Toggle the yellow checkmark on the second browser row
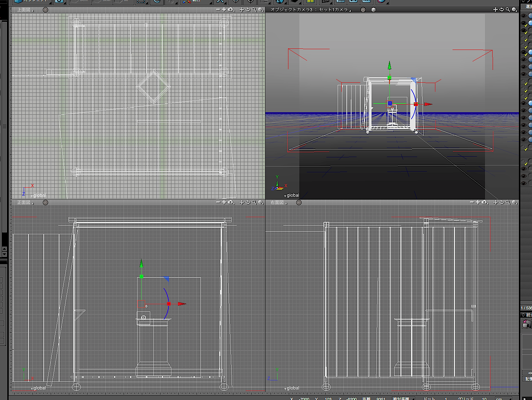Screen dimensions: 532x400 click(525, 25)
